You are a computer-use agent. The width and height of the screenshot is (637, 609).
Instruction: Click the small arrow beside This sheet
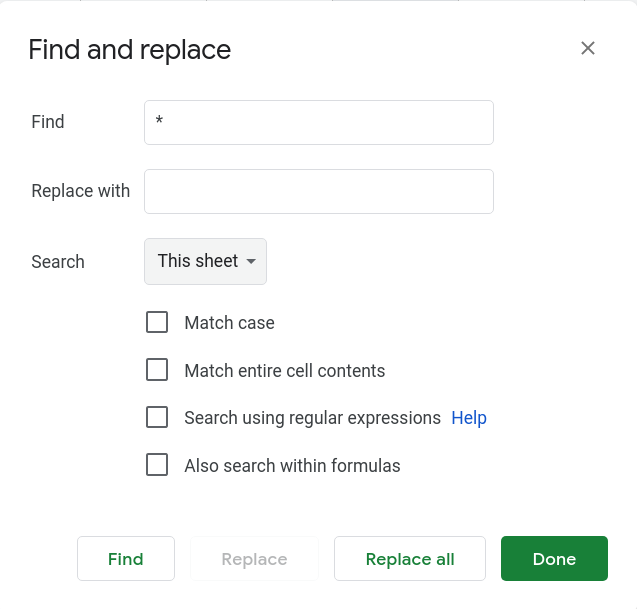pyautogui.click(x=251, y=261)
